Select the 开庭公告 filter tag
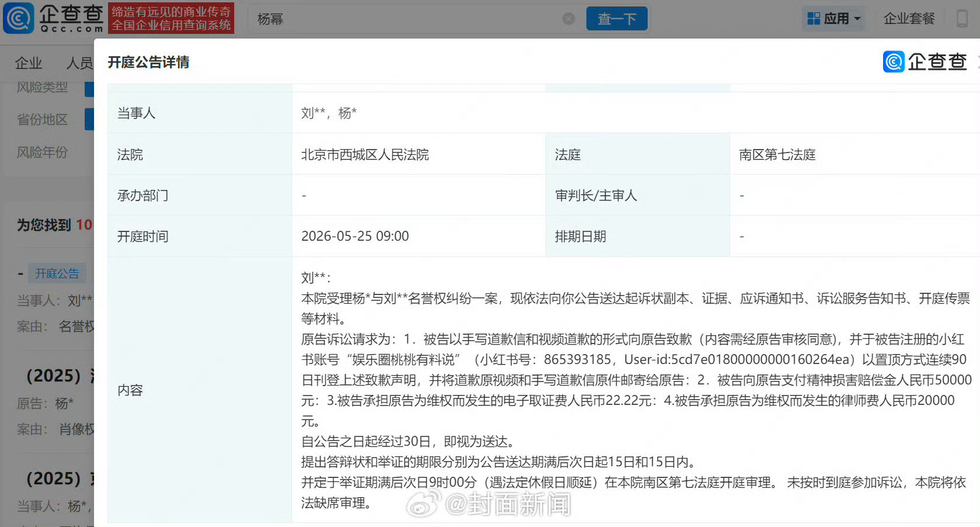This screenshot has height=527, width=980. coord(57,273)
